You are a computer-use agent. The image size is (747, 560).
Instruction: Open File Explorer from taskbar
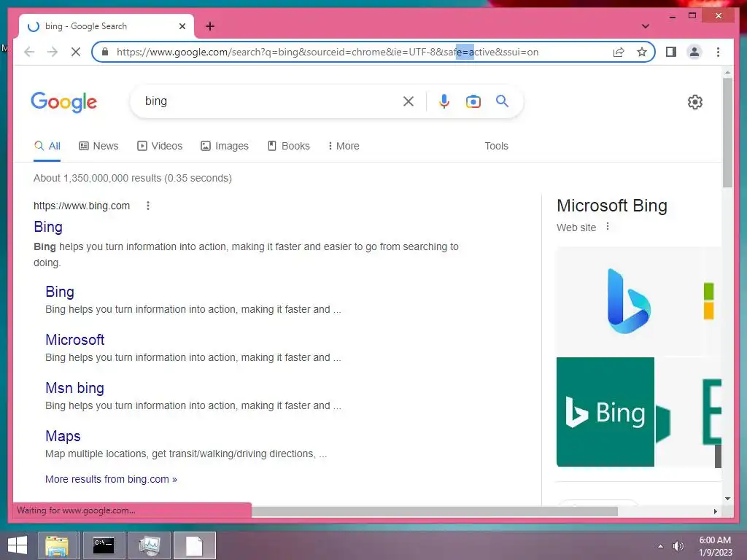click(57, 545)
